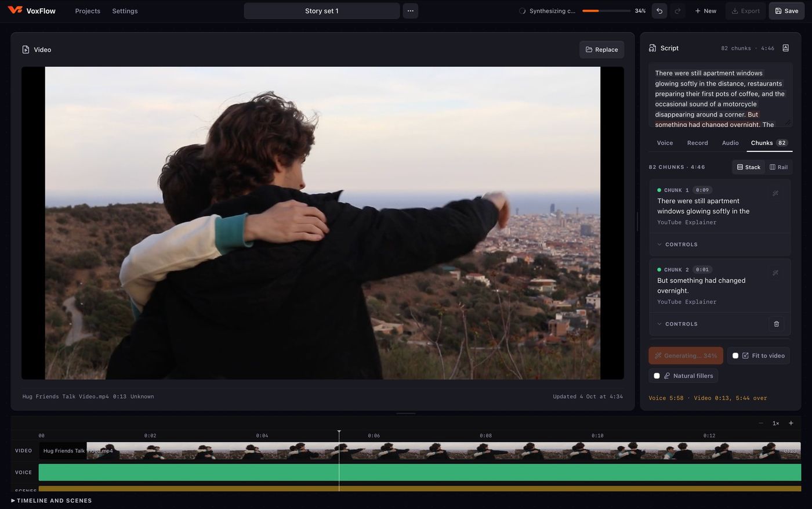Switch chunk layout to Stack view
Image resolution: width=812 pixels, height=509 pixels.
click(x=748, y=167)
